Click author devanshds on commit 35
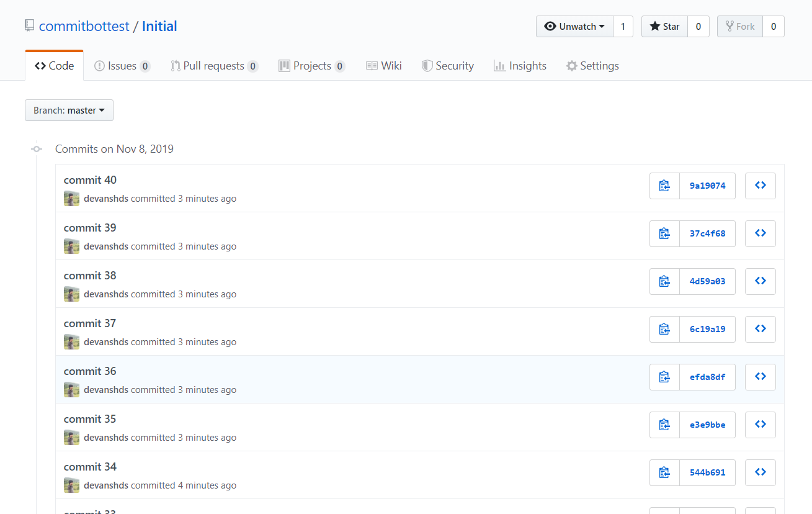 coord(106,438)
